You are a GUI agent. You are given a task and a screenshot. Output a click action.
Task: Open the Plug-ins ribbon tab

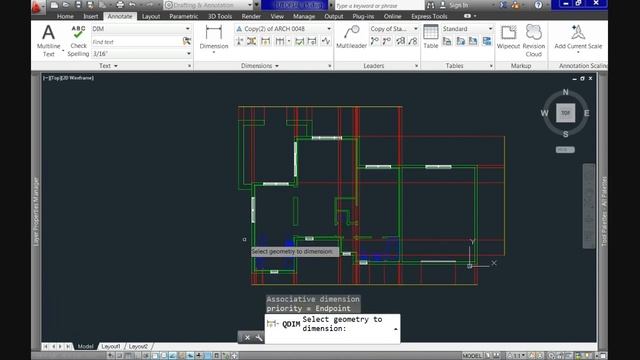(363, 16)
